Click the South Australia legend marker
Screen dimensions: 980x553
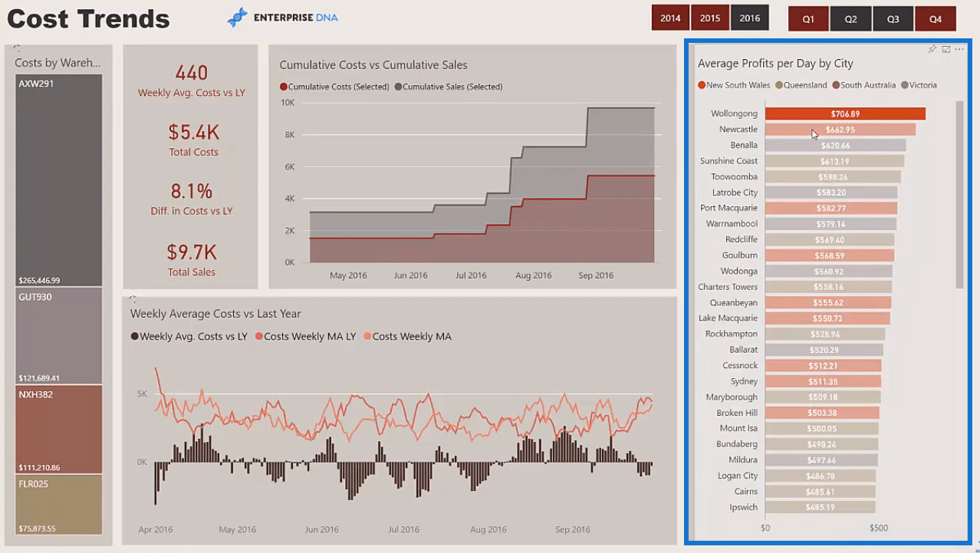point(837,85)
